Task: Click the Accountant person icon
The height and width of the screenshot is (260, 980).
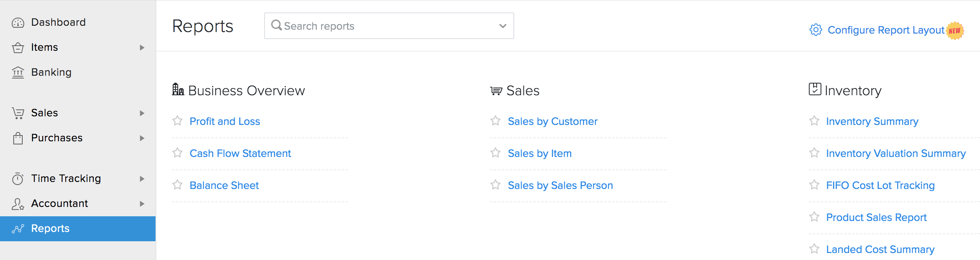Action: [x=18, y=204]
